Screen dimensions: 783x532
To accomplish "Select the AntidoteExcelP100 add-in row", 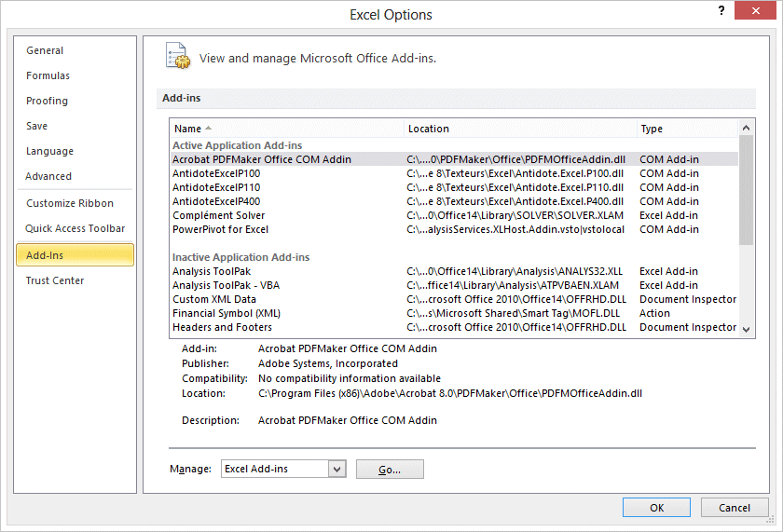I will tap(453, 173).
